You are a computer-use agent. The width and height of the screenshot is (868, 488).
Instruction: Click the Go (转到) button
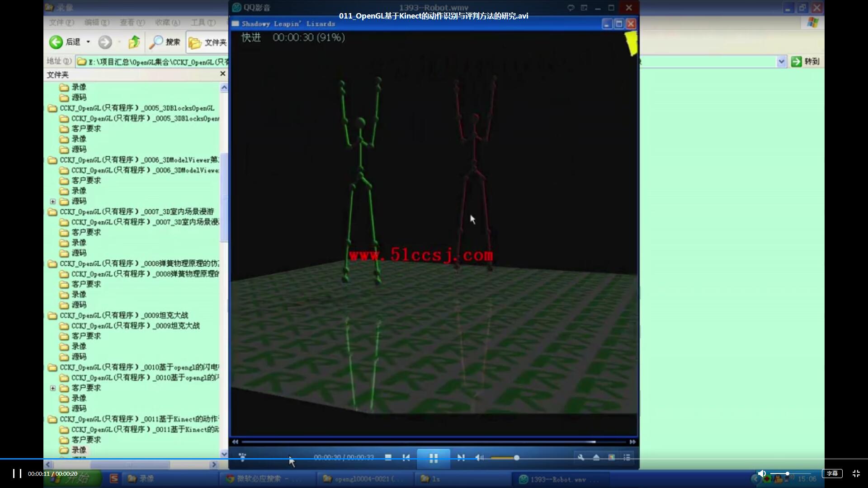[x=806, y=61]
